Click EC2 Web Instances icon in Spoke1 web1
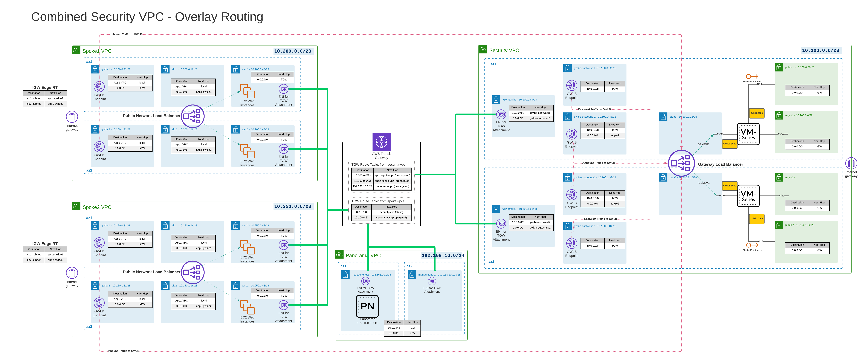This screenshot has height=359, width=868. tap(247, 91)
